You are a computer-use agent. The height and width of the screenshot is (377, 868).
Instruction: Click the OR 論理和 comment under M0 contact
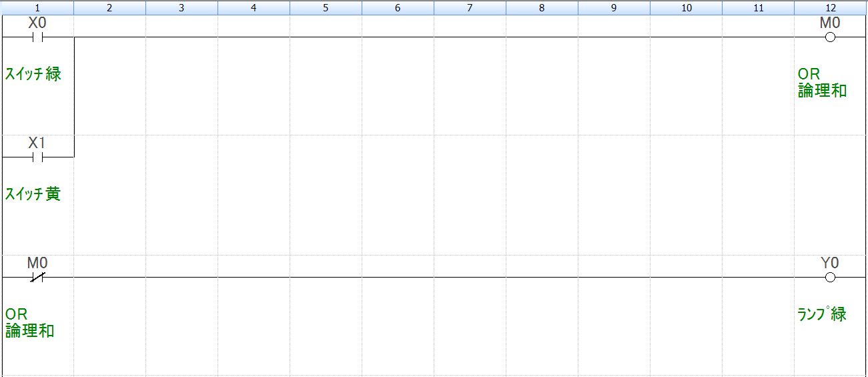click(30, 322)
